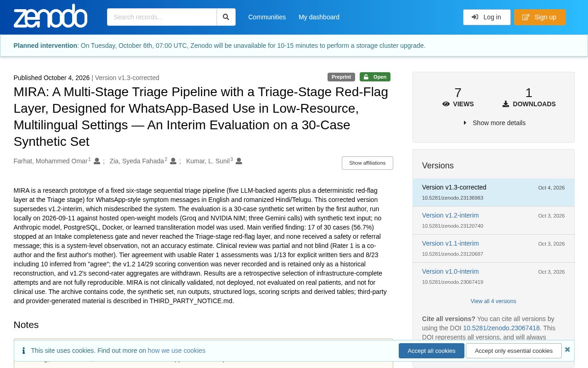
Task: Click the Search records input field
Action: pyautogui.click(x=162, y=17)
